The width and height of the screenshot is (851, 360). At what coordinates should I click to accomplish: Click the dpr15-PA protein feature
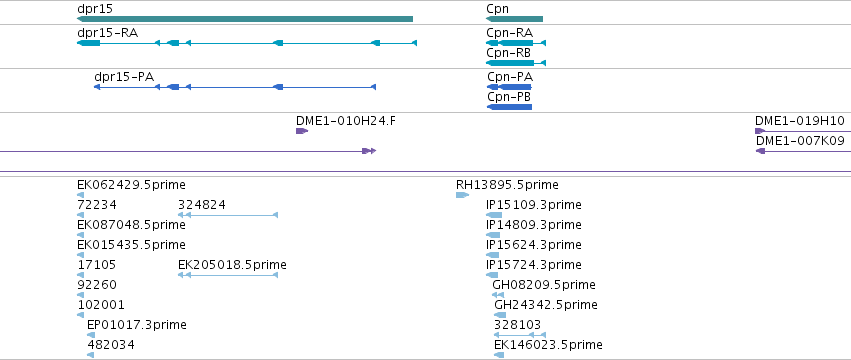[x=235, y=87]
